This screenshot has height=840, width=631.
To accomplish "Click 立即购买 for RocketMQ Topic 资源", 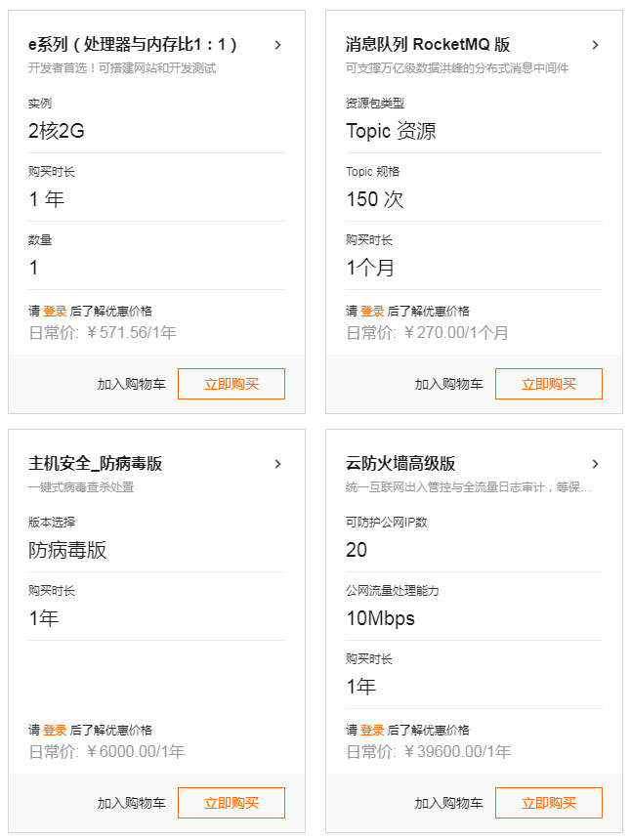I will [549, 384].
